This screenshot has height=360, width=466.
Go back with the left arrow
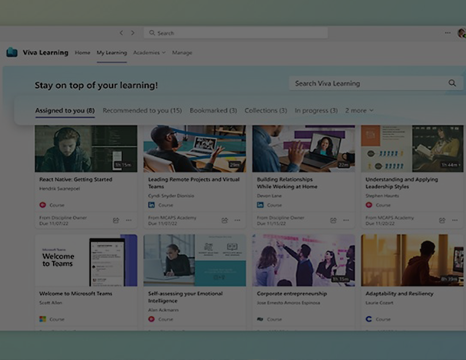pyautogui.click(x=121, y=33)
